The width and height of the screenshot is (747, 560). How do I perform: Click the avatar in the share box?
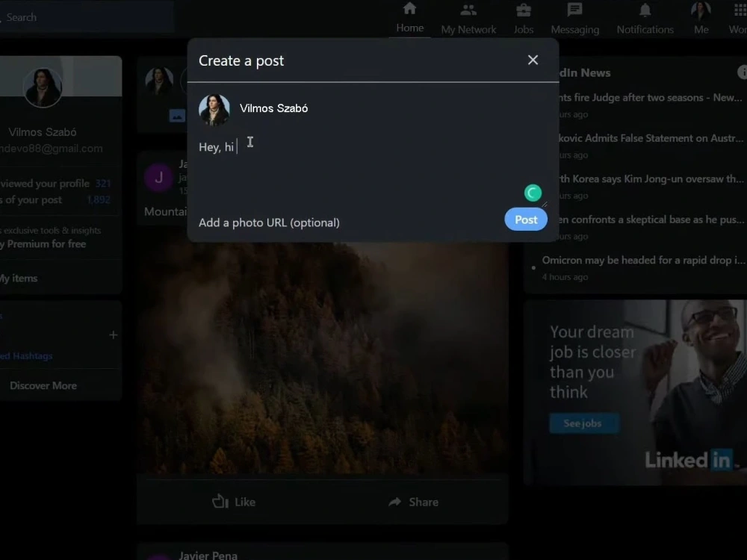click(159, 80)
